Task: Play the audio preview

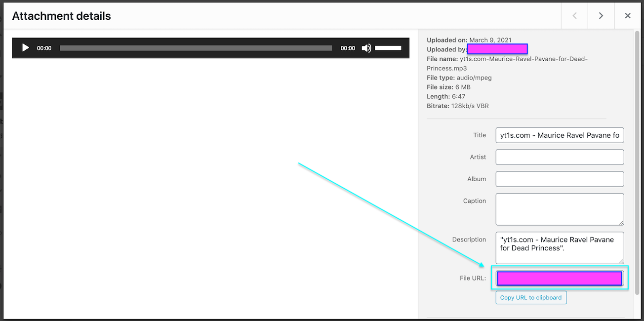Action: point(25,48)
